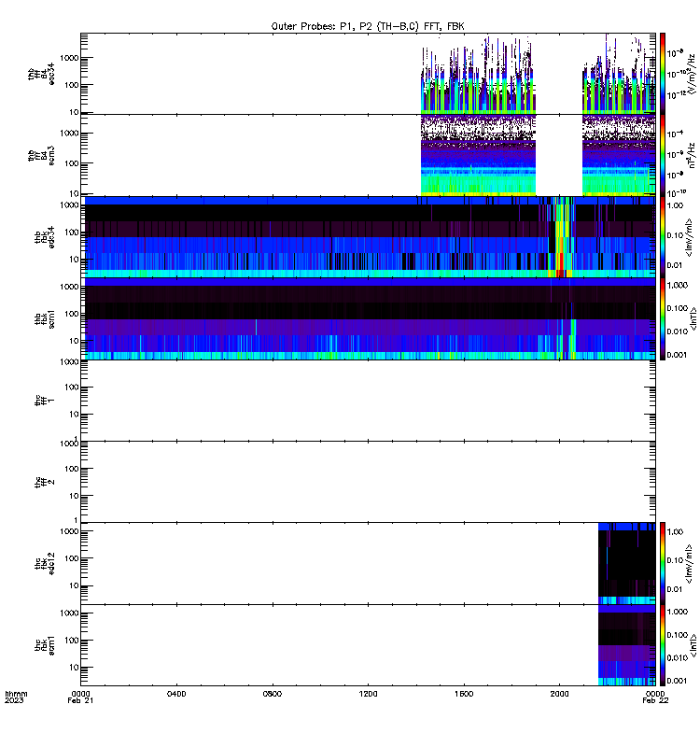
Task: Select the 0800 time axis label
Action: click(x=273, y=694)
